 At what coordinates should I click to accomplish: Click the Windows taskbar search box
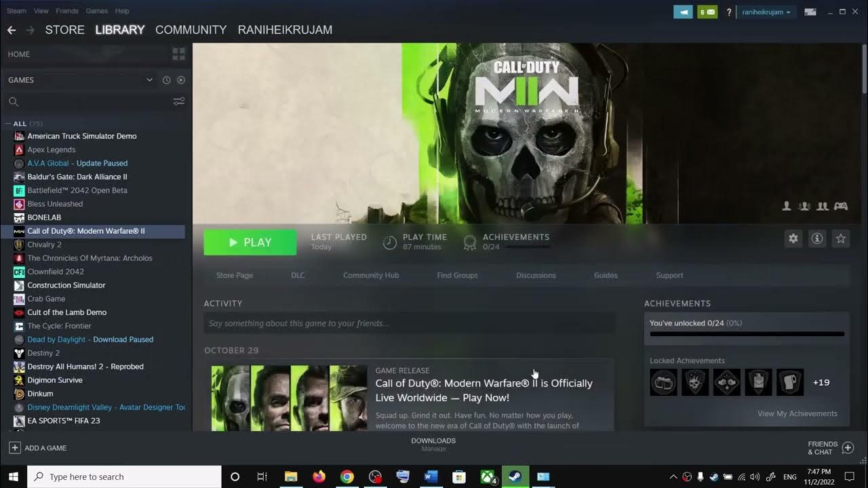coord(124,476)
